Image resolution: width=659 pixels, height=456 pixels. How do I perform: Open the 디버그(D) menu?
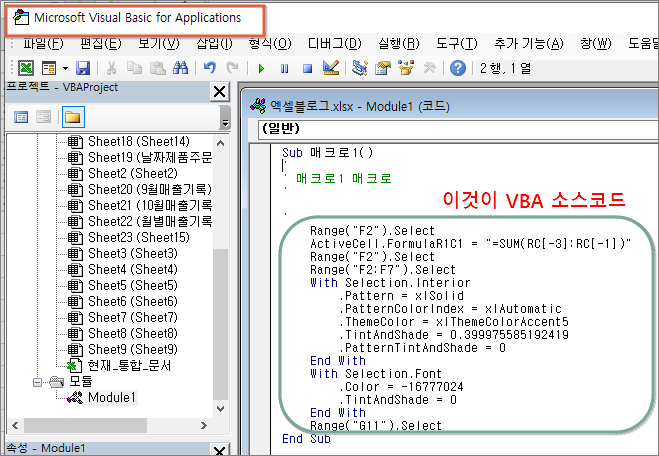click(x=335, y=43)
